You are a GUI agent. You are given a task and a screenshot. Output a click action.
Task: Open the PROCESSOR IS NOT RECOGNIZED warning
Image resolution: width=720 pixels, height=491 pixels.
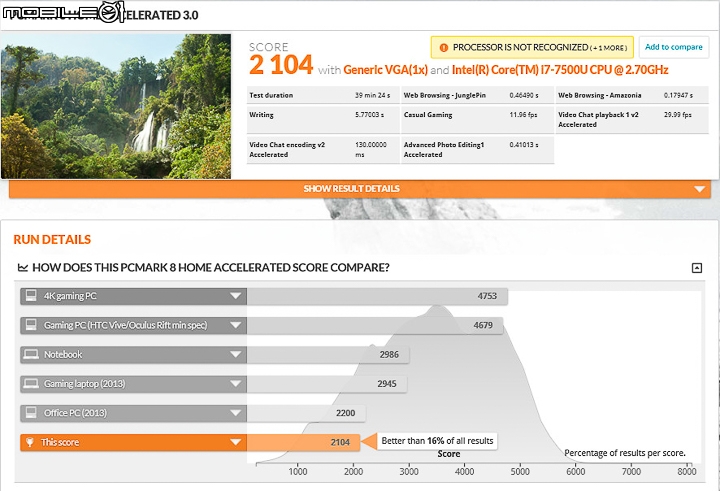532,47
